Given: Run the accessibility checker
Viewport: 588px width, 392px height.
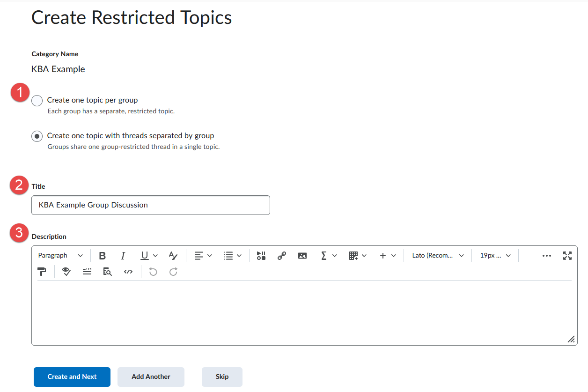Looking at the screenshot, I should point(66,272).
